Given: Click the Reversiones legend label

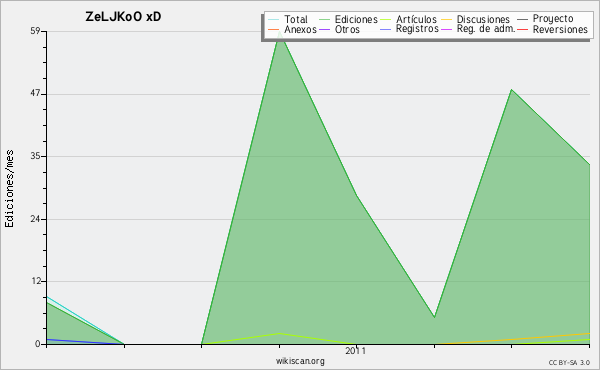Looking at the screenshot, I should (560, 29).
